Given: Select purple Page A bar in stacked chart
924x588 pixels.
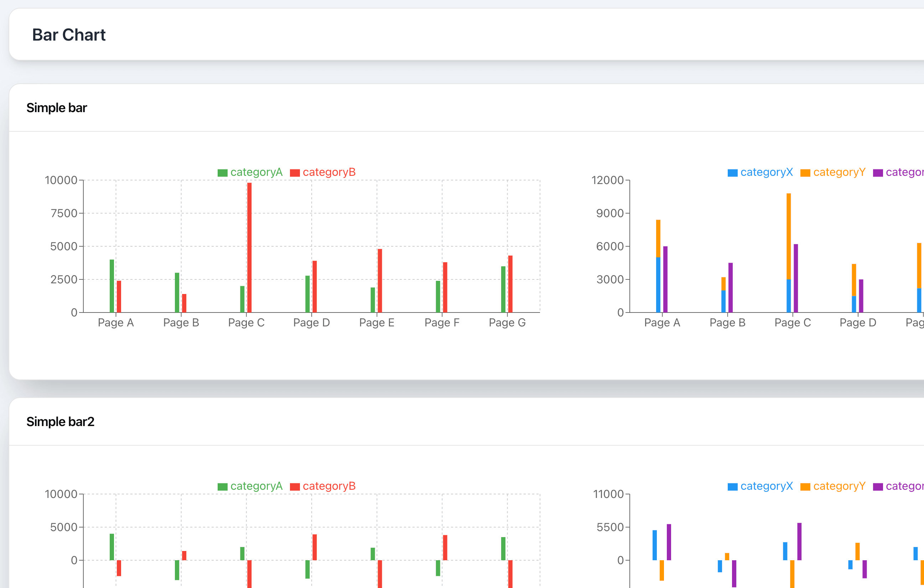Looking at the screenshot, I should coord(665,279).
